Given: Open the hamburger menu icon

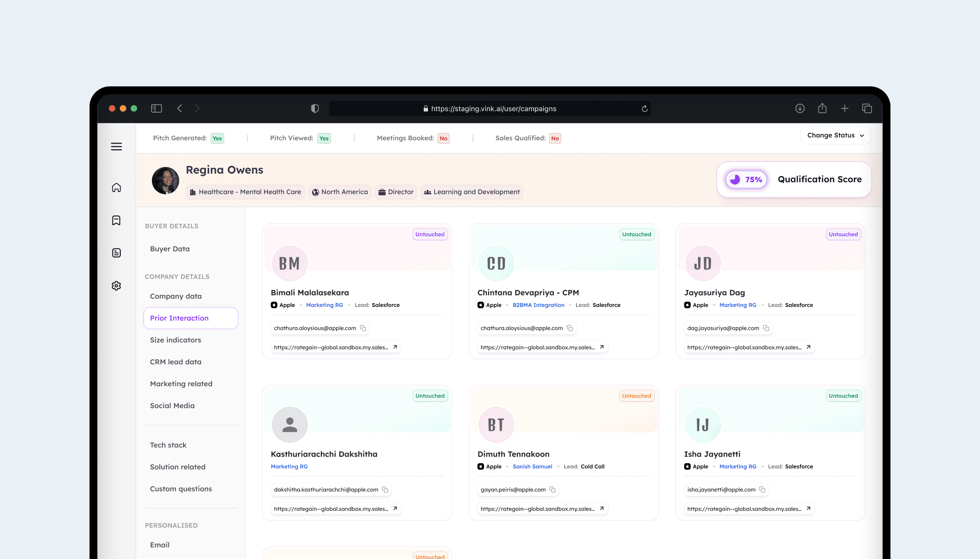Looking at the screenshot, I should [x=116, y=146].
